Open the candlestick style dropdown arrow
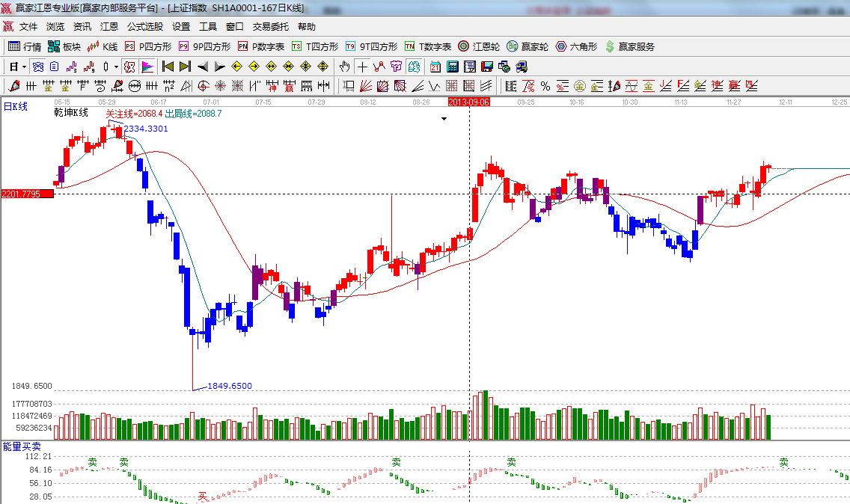This screenshot has height=504, width=850. [x=116, y=67]
